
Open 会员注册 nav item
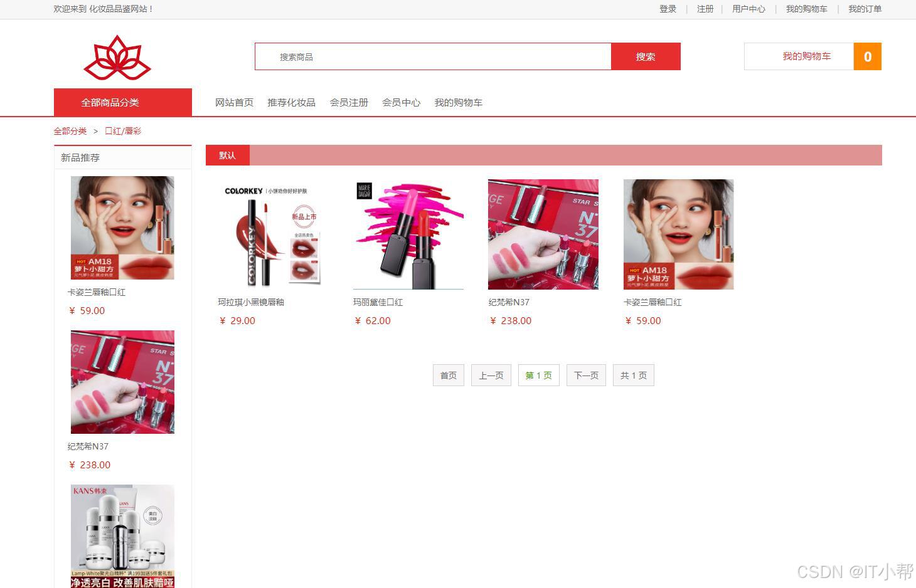coord(349,102)
